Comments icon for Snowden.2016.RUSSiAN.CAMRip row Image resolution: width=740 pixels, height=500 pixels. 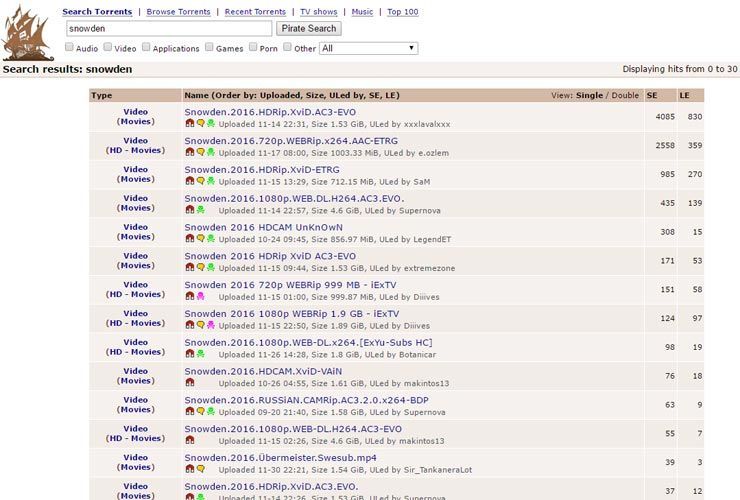(x=201, y=411)
